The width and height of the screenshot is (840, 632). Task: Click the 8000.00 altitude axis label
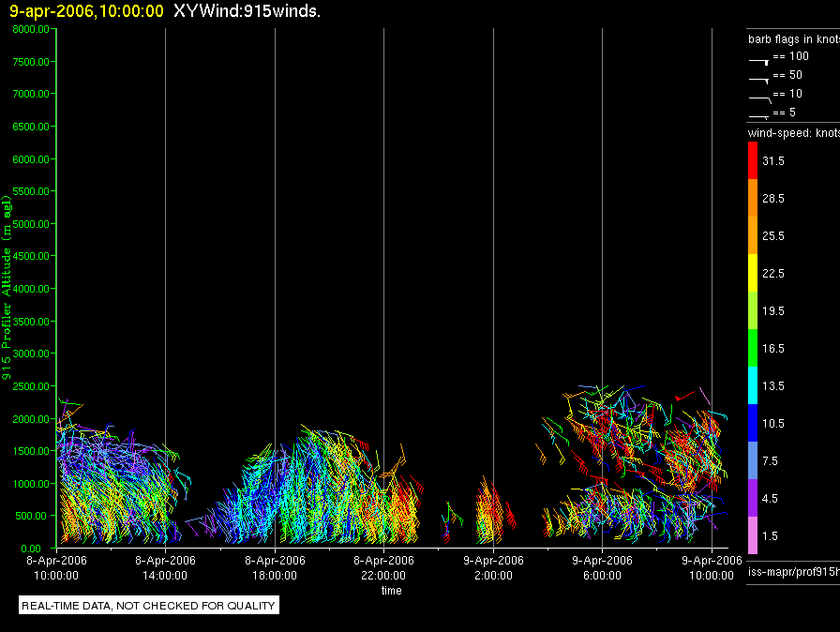click(32, 29)
